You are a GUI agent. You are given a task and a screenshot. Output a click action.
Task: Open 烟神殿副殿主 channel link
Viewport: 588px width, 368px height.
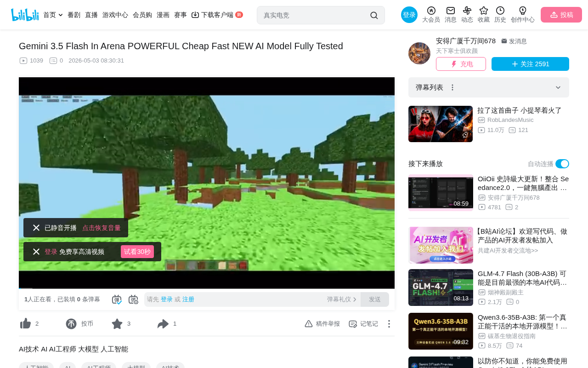[x=506, y=293]
